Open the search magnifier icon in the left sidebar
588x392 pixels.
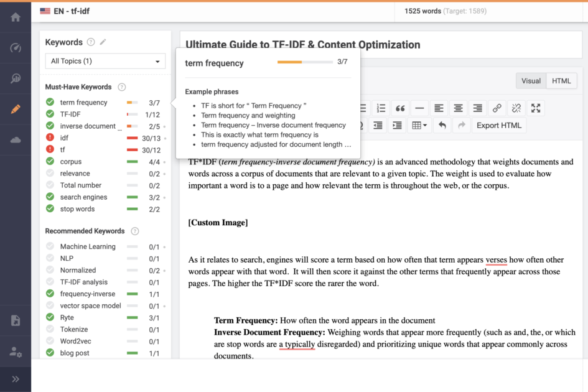tap(16, 78)
